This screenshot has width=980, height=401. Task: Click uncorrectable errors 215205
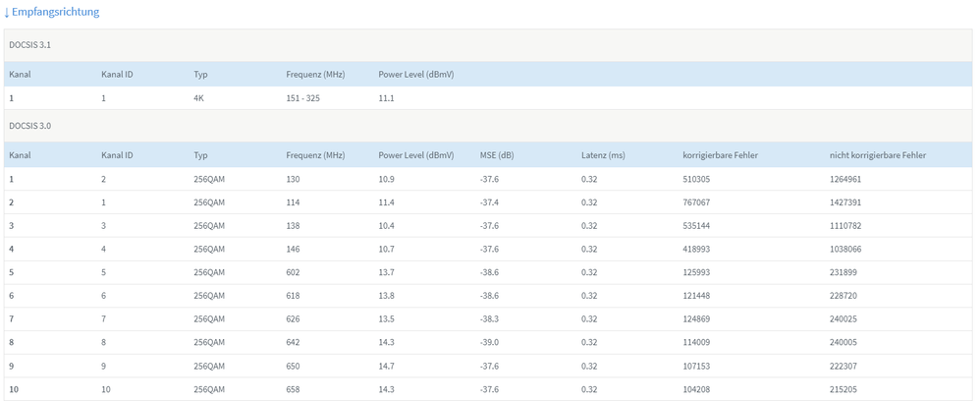click(x=844, y=390)
